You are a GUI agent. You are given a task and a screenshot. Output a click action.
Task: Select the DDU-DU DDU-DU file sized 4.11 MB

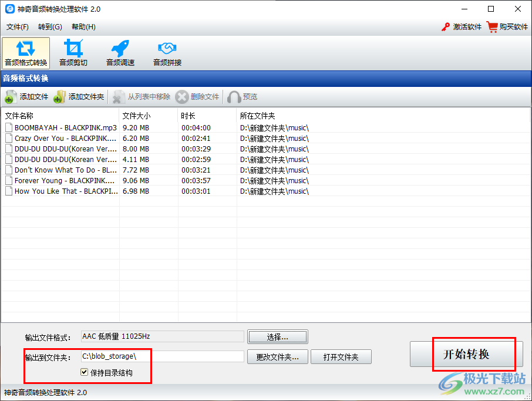pos(265,160)
